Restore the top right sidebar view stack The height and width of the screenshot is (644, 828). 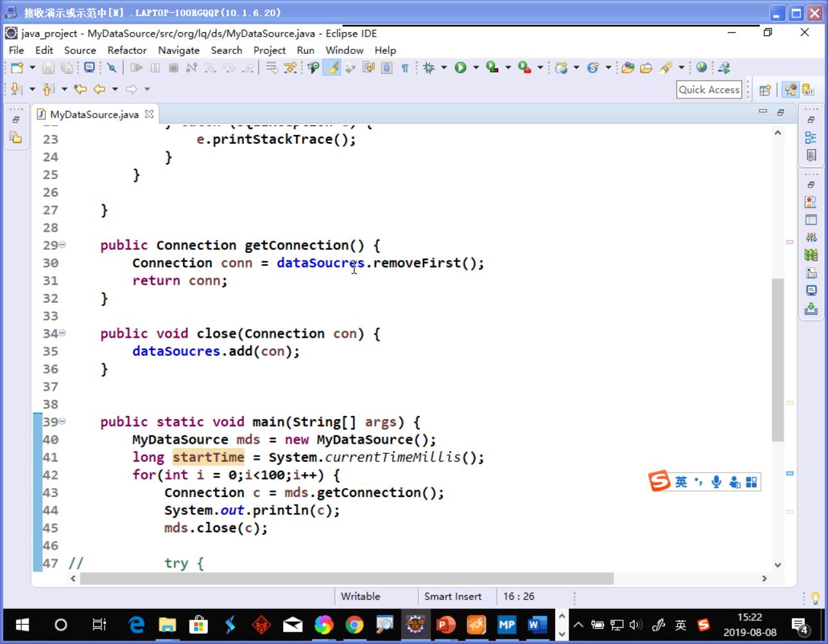click(x=811, y=119)
